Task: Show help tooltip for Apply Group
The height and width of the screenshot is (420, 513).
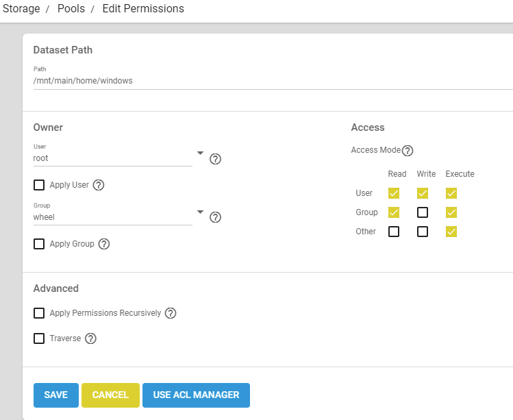Action: [104, 244]
